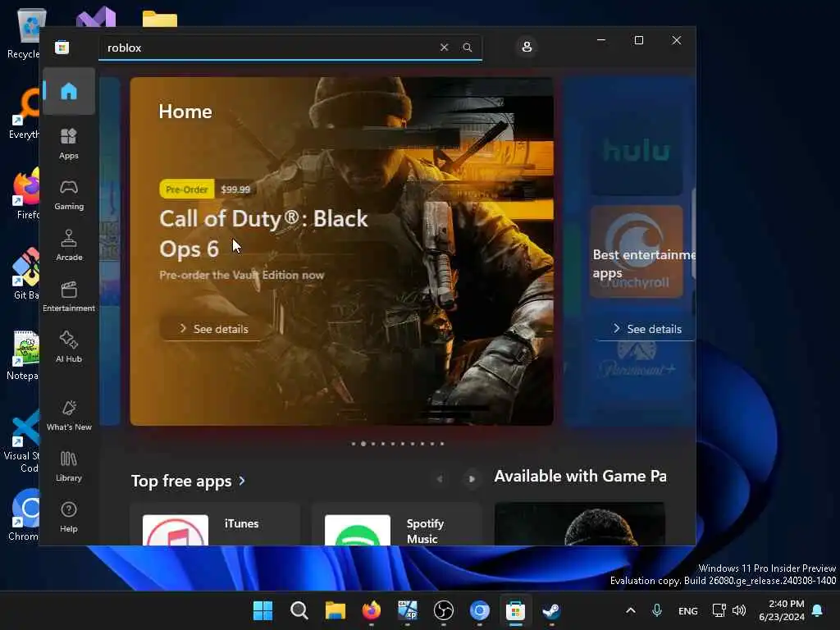Open the Game Pass featured thumbnail
840x630 pixels.
(580, 524)
